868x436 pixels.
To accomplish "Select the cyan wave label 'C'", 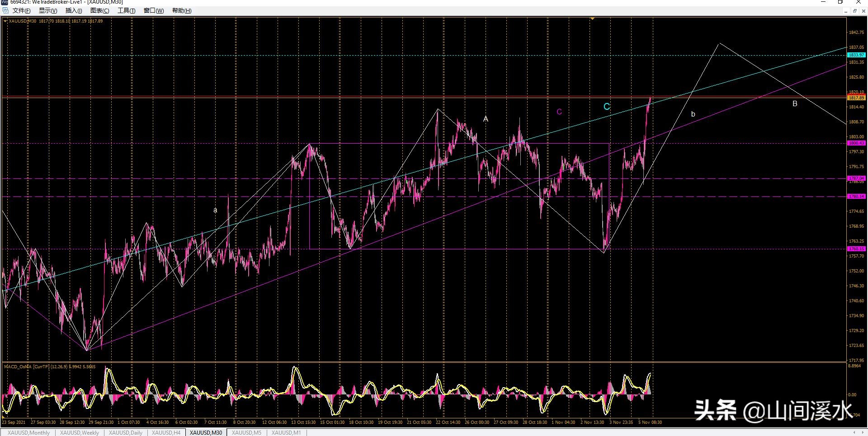I will pyautogui.click(x=607, y=107).
